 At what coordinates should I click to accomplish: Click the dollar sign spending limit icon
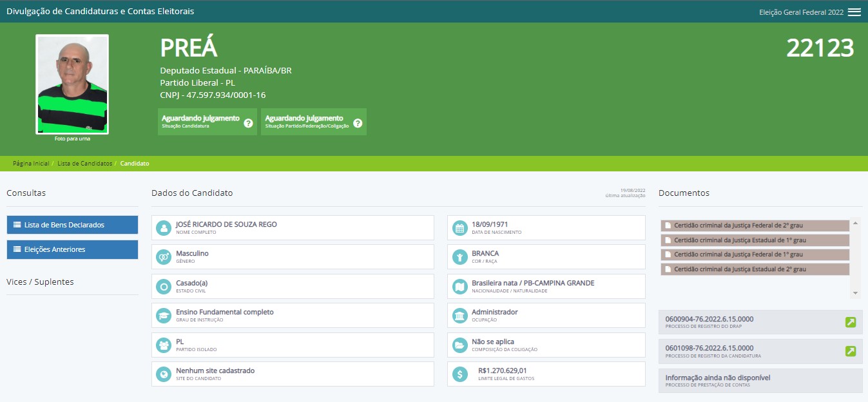coord(459,374)
